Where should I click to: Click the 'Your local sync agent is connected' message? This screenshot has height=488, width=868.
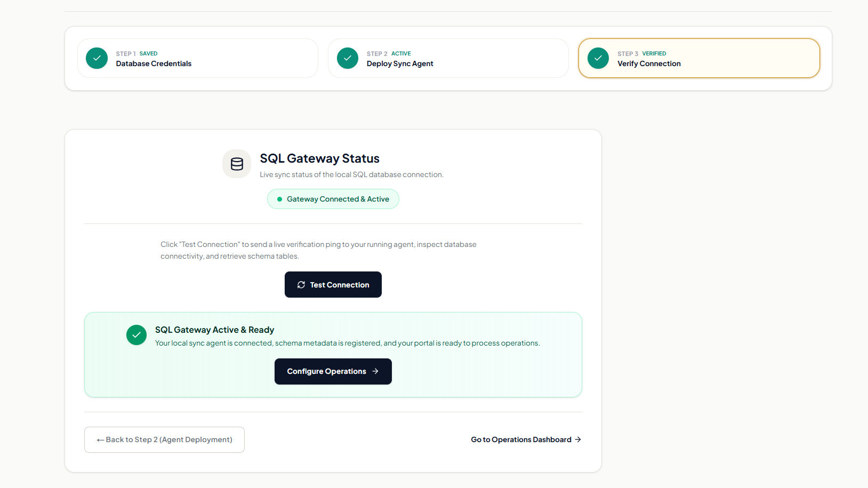tap(348, 343)
